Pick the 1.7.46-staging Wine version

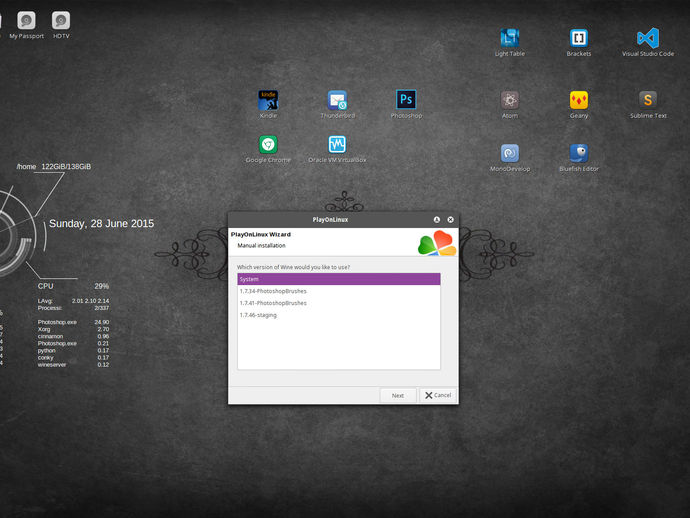pyautogui.click(x=339, y=315)
